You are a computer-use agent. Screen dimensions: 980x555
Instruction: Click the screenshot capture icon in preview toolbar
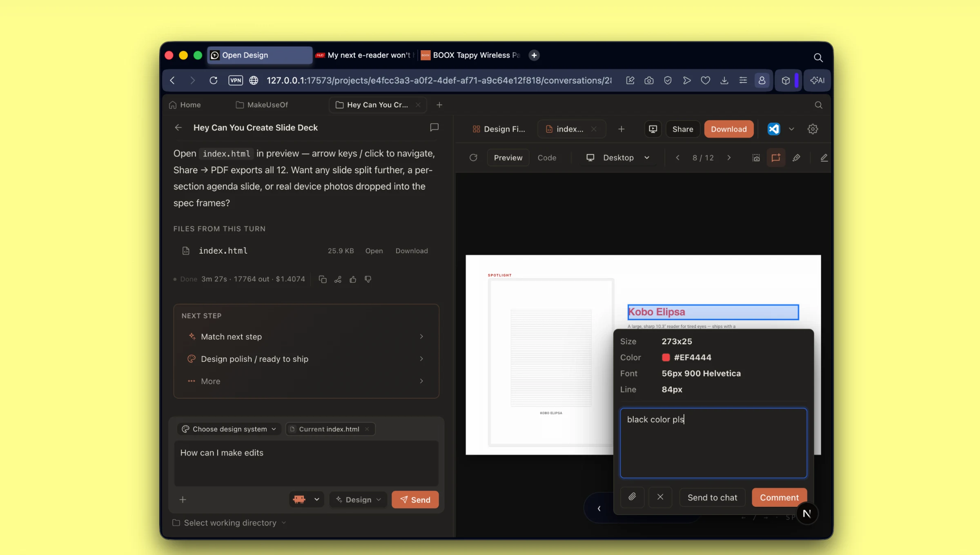tap(756, 158)
